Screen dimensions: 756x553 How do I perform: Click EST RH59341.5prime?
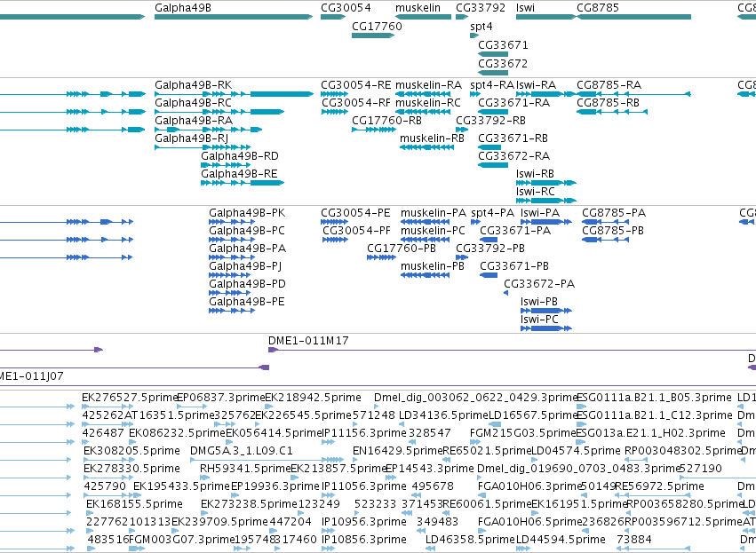[x=245, y=469]
